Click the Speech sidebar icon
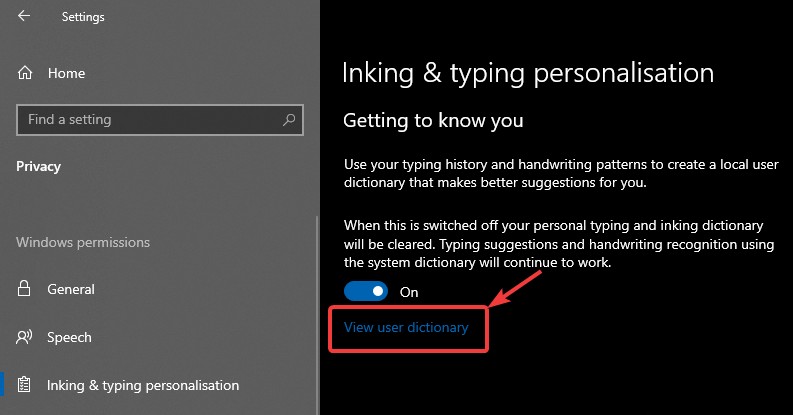 (25, 337)
